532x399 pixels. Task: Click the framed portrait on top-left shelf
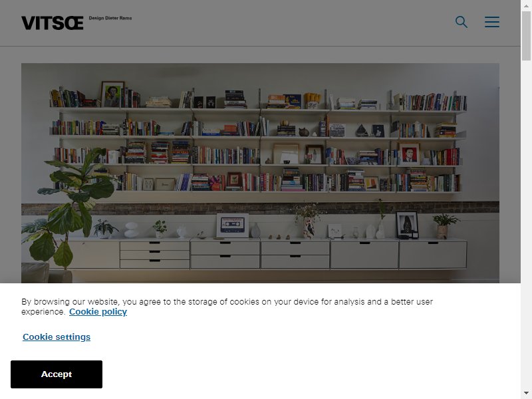click(112, 94)
